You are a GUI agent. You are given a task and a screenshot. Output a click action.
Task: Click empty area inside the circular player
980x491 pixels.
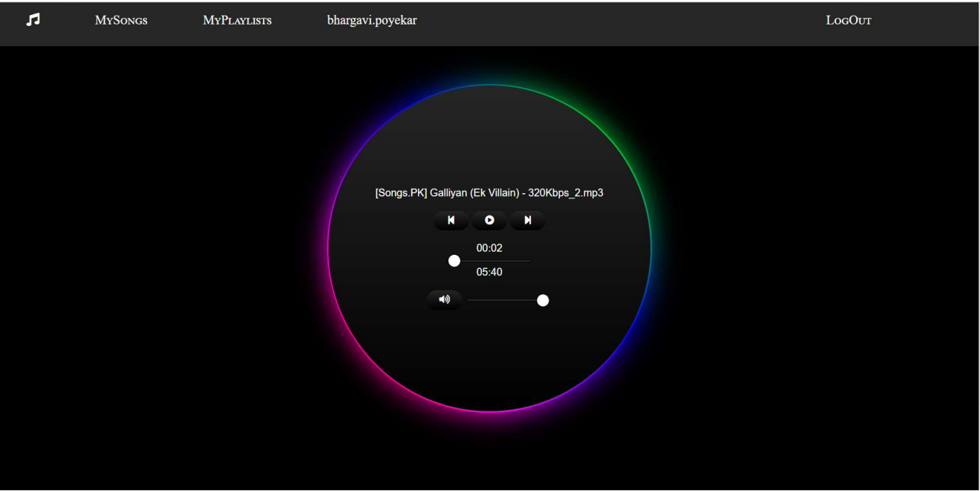pos(489,357)
